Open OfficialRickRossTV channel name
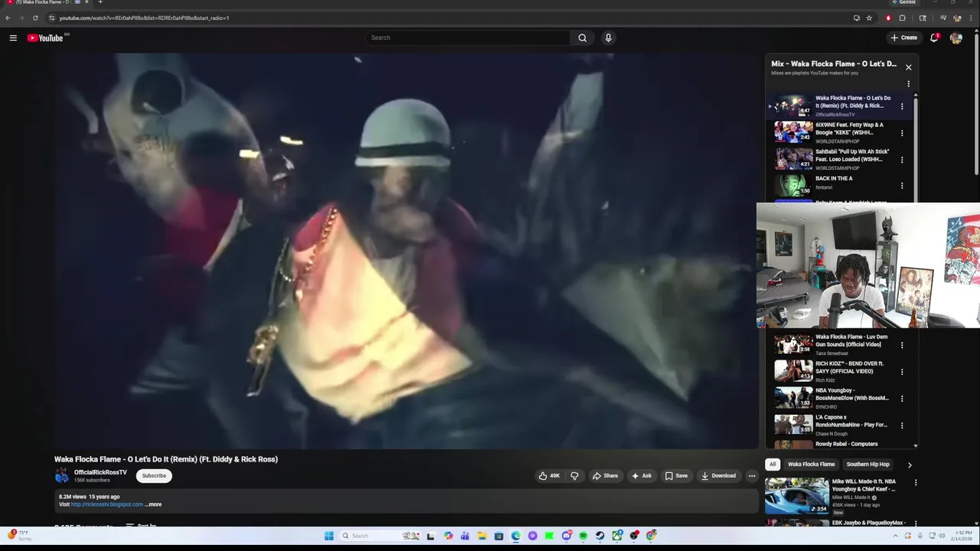This screenshot has width=980, height=551. (100, 472)
